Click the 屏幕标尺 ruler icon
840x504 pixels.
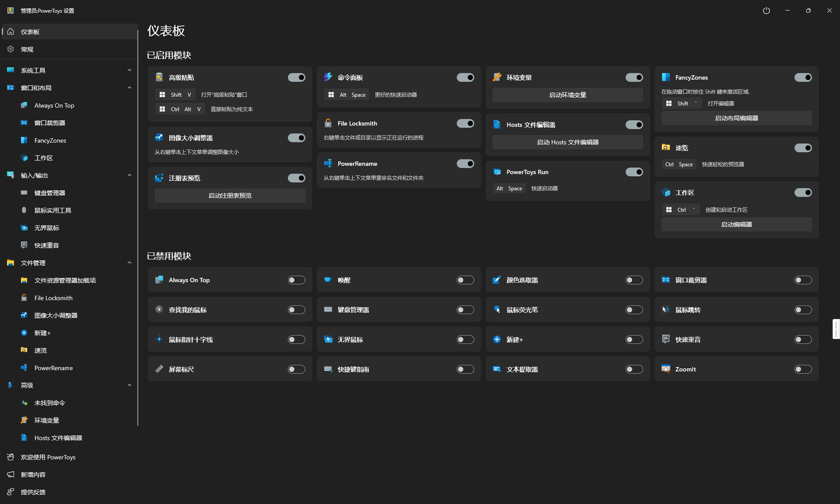click(x=159, y=369)
